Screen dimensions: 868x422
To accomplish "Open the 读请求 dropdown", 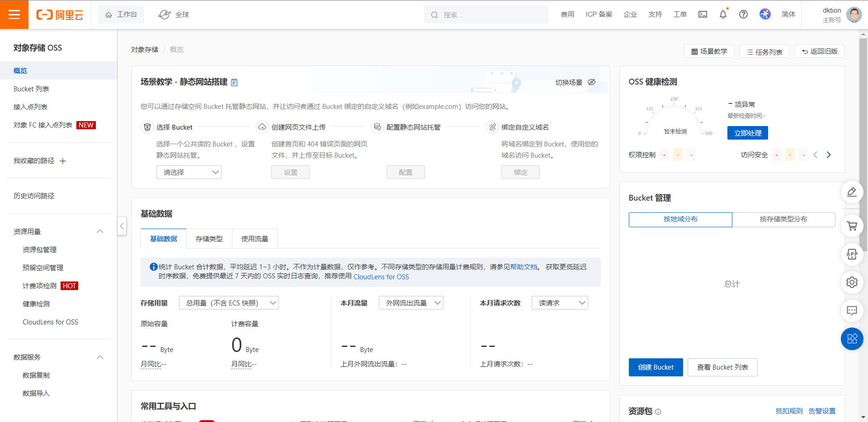I will (560, 303).
